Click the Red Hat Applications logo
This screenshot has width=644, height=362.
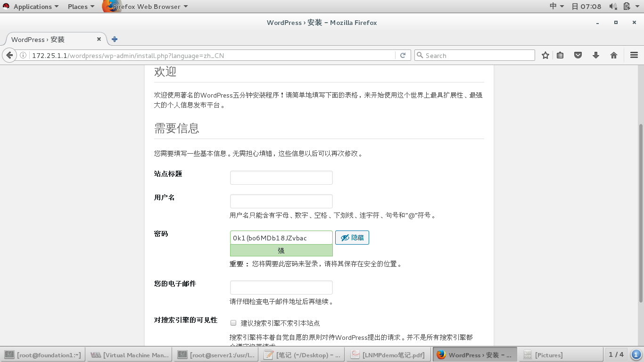pos(6,6)
